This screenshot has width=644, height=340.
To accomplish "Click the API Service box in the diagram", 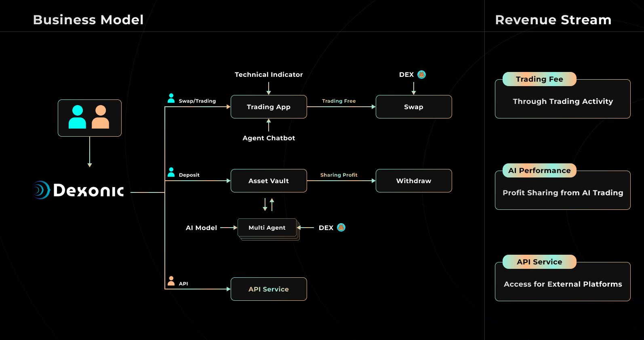I will pyautogui.click(x=269, y=289).
